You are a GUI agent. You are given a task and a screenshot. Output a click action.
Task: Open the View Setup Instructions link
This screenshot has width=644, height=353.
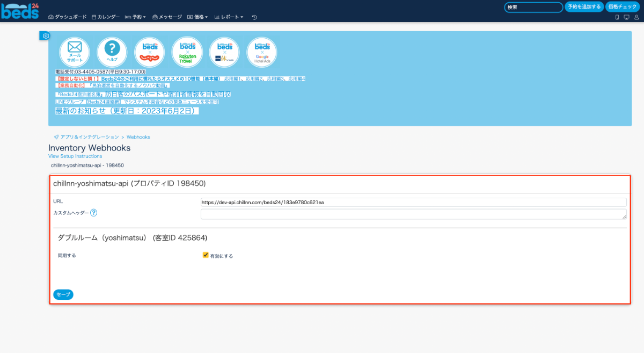75,156
